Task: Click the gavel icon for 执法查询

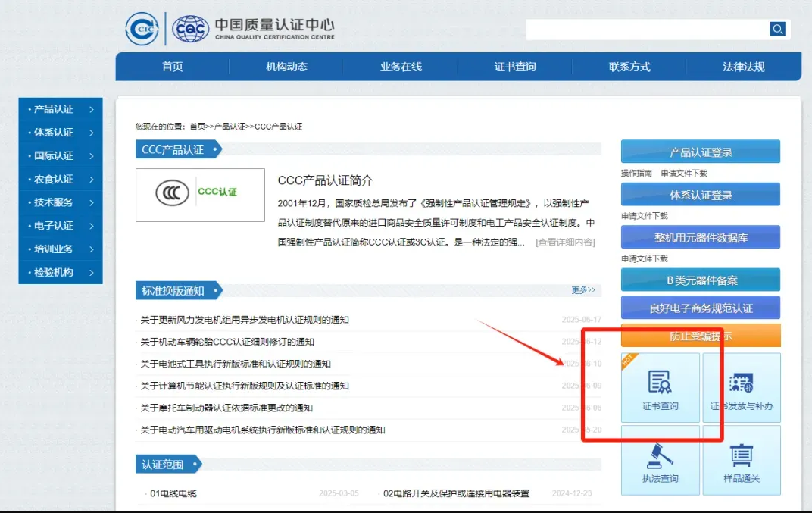Action: tap(660, 460)
